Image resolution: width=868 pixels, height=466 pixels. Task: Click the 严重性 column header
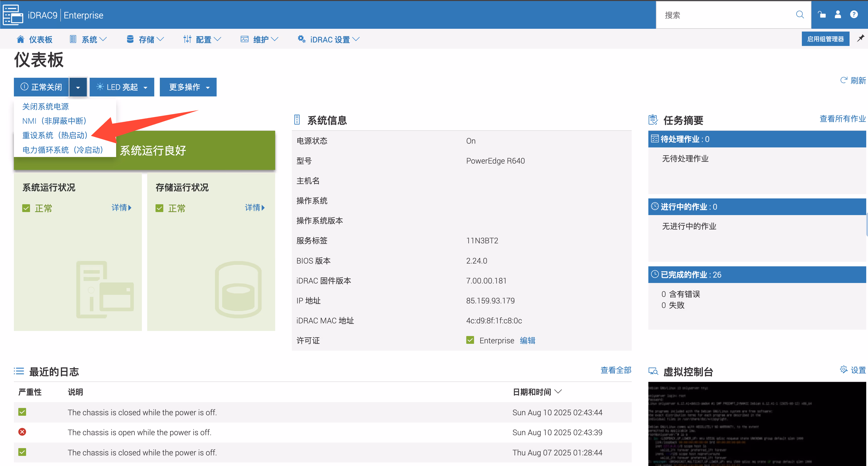click(x=30, y=392)
